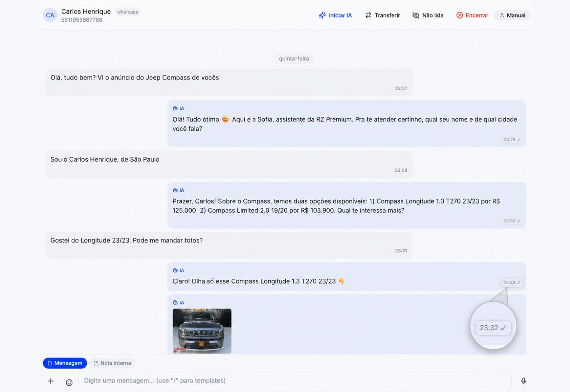Click the Iniciar IA button
Screen dimensions: 570x392
[x=335, y=15]
